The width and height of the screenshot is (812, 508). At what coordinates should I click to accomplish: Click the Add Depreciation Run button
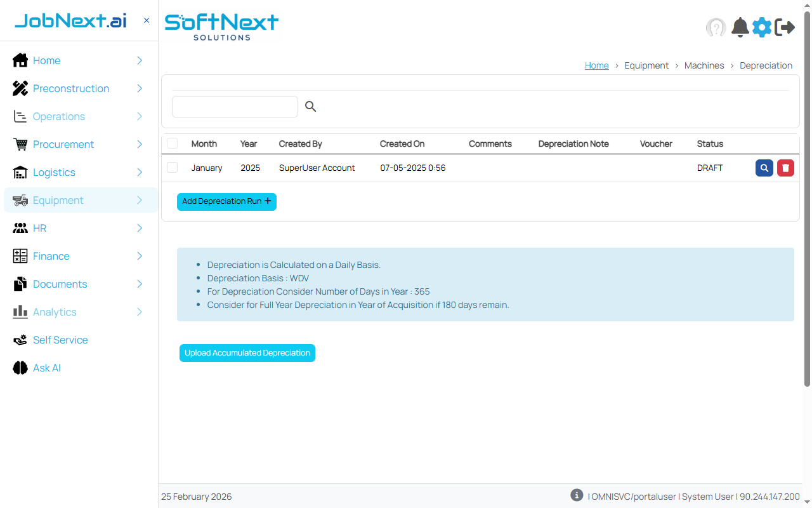(226, 201)
